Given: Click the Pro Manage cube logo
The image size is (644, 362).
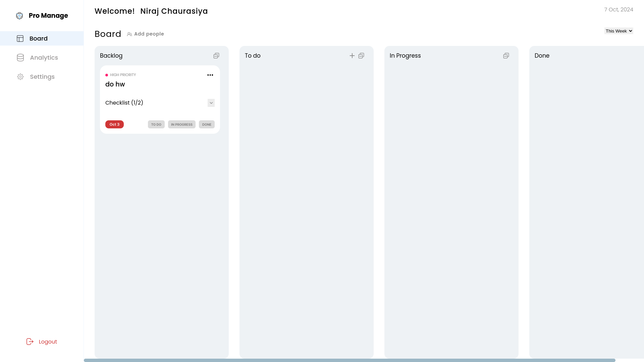Looking at the screenshot, I should tap(19, 15).
